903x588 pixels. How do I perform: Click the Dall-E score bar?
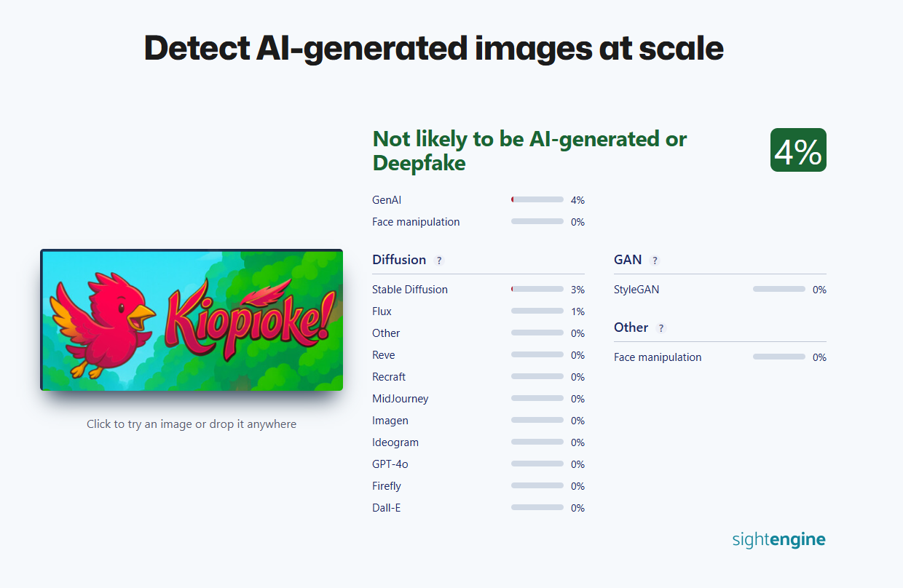coord(537,507)
